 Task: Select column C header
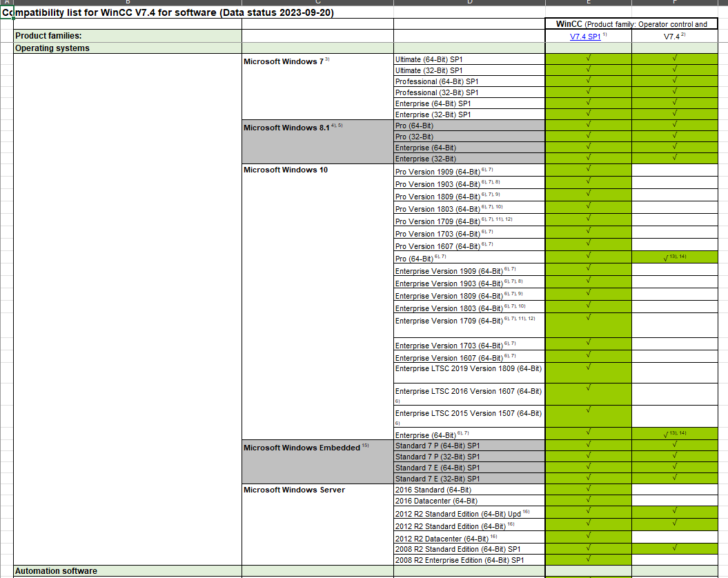point(317,2)
